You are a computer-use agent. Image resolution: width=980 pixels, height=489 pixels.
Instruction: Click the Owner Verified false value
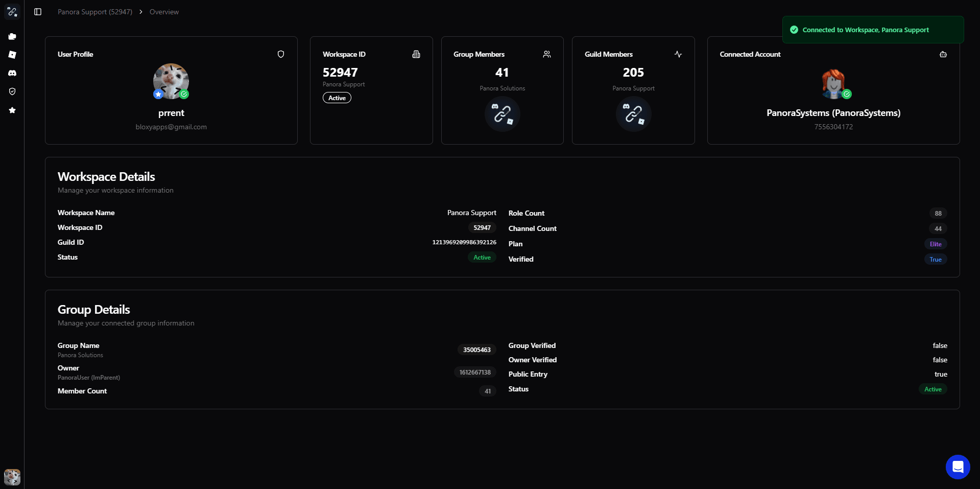[940, 360]
